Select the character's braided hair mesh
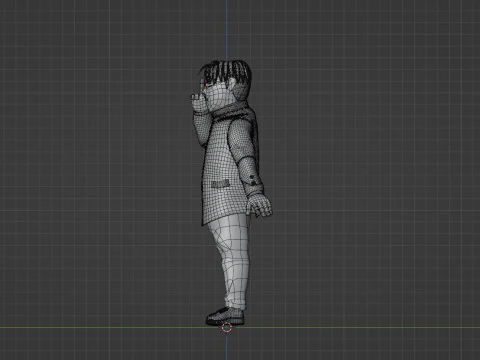Image resolution: width=480 pixels, height=360 pixels. (226, 71)
